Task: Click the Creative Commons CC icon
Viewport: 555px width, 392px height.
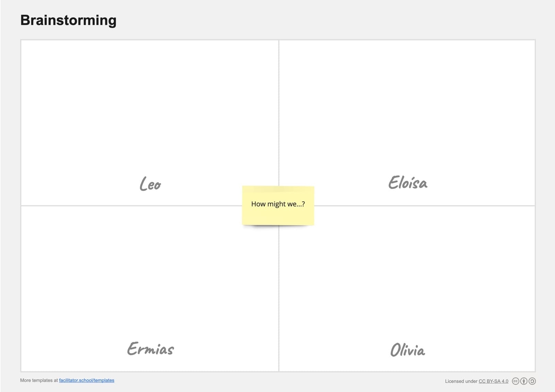Action: pyautogui.click(x=515, y=381)
